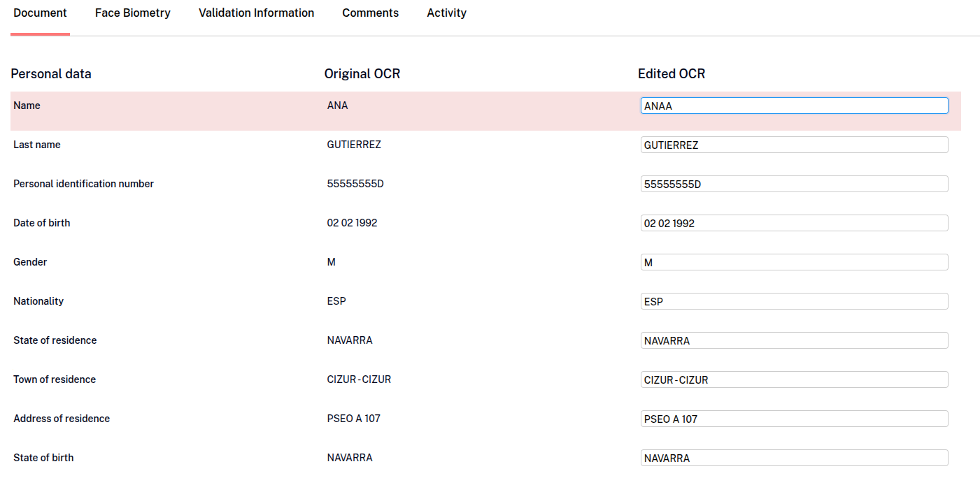980x485 pixels.
Task: Click the Address of residence input
Action: [794, 419]
